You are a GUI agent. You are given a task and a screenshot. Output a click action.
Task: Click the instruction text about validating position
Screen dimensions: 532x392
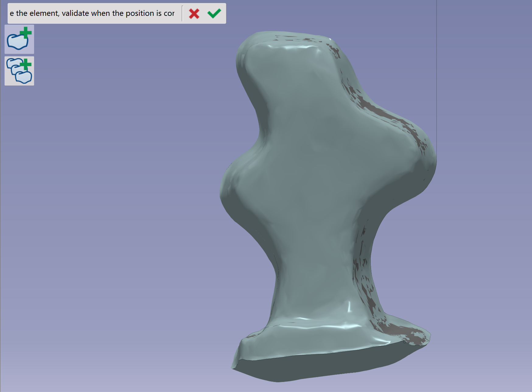click(x=92, y=13)
